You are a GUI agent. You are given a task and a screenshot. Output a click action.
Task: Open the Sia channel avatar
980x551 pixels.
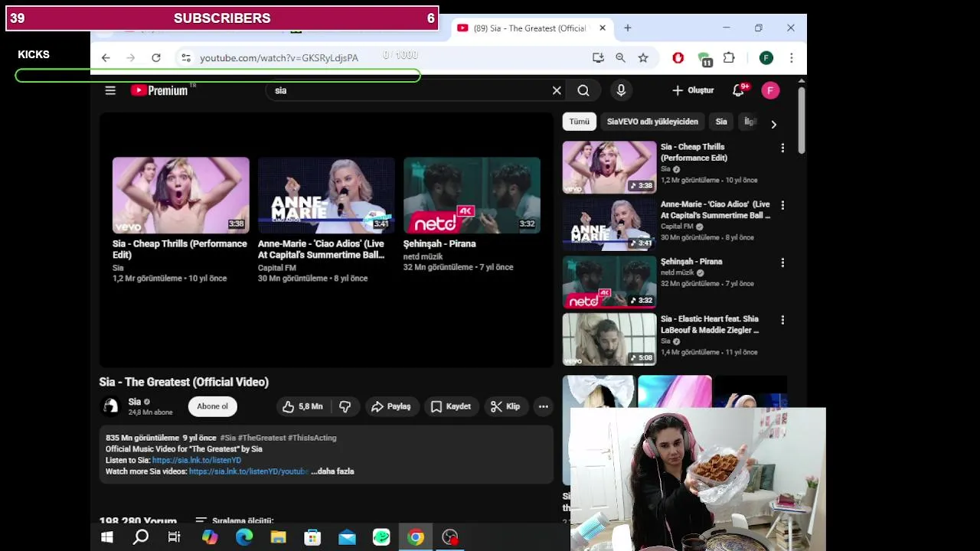point(111,406)
